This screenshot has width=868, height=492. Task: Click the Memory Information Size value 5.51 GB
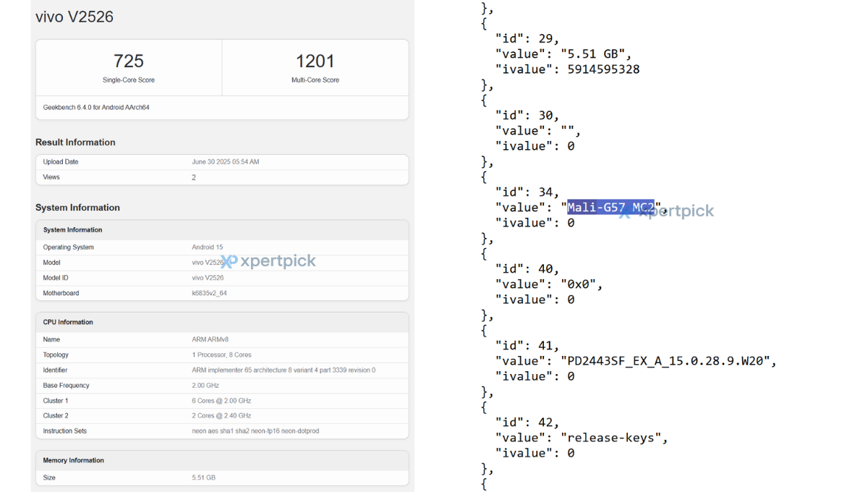(204, 478)
